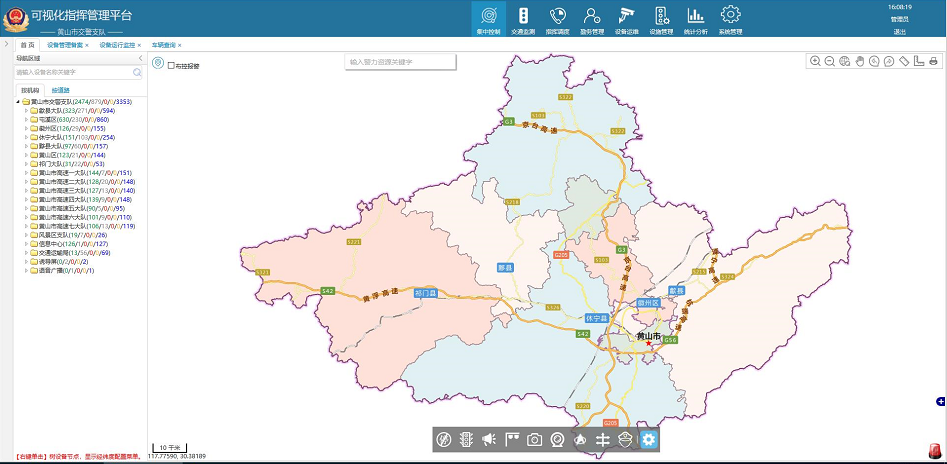
Task: Expand the far-left sidebar arrow
Action: (6, 44)
